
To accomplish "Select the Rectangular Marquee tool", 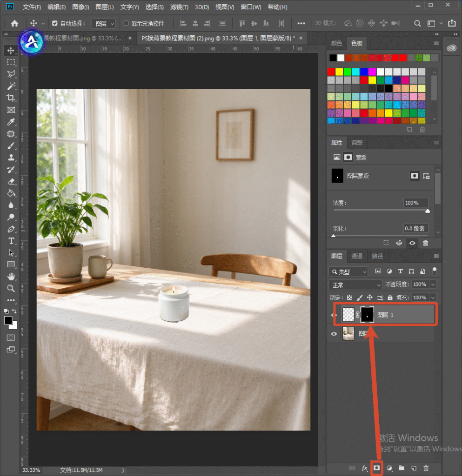I will click(11, 62).
